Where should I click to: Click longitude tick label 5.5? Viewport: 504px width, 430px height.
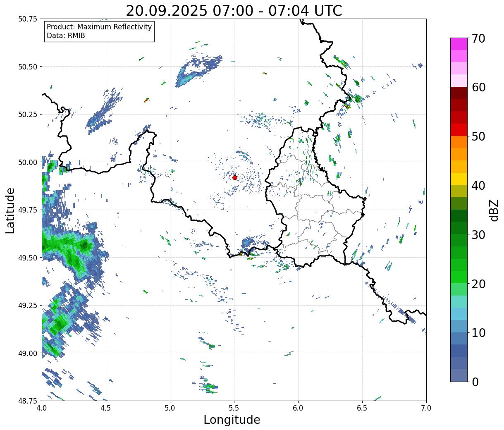tap(234, 408)
